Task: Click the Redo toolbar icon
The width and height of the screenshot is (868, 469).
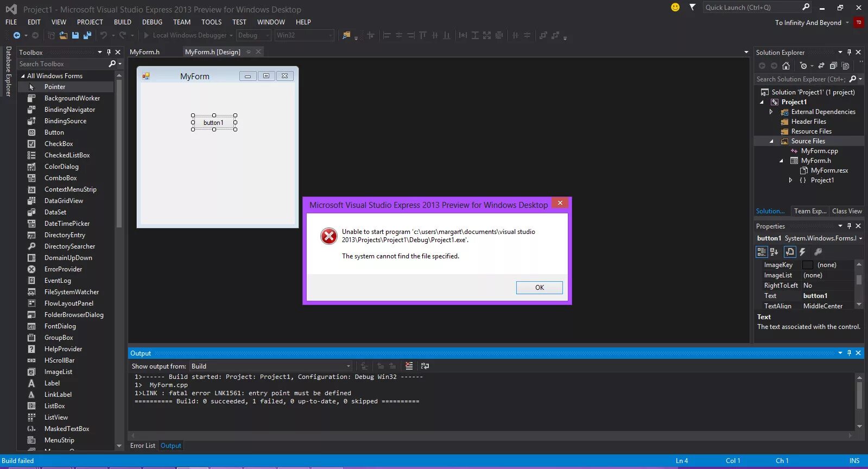Action: (123, 35)
